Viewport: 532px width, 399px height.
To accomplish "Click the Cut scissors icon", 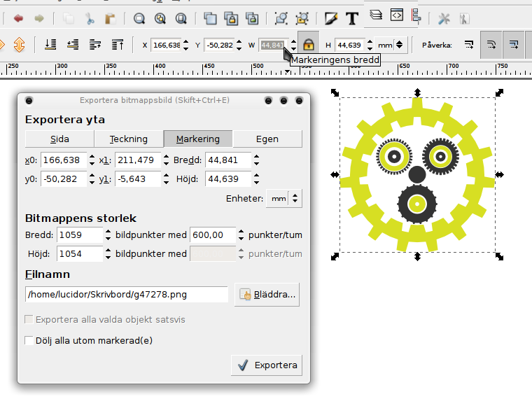I will coord(90,17).
